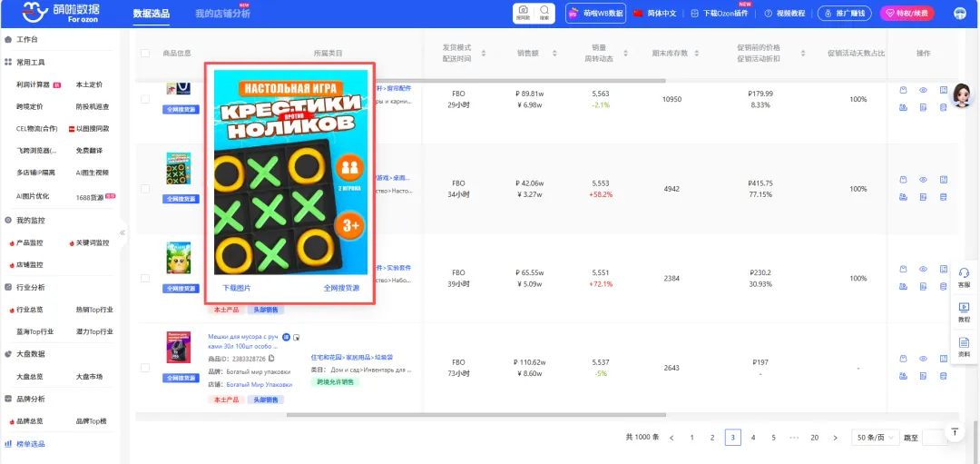Click eye monitor icon in ₽42.06w row
The height and width of the screenshot is (464, 980).
(923, 180)
